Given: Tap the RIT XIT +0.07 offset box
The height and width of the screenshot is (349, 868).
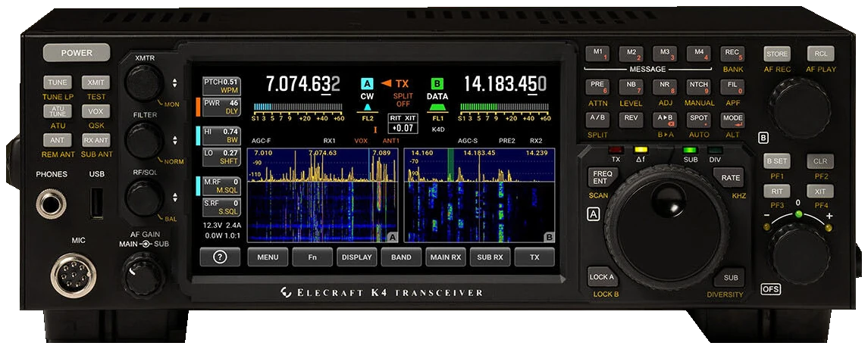Looking at the screenshot, I should point(402,123).
